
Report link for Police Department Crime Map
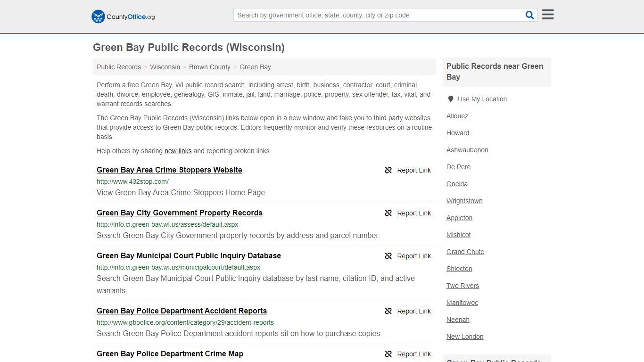(414, 354)
